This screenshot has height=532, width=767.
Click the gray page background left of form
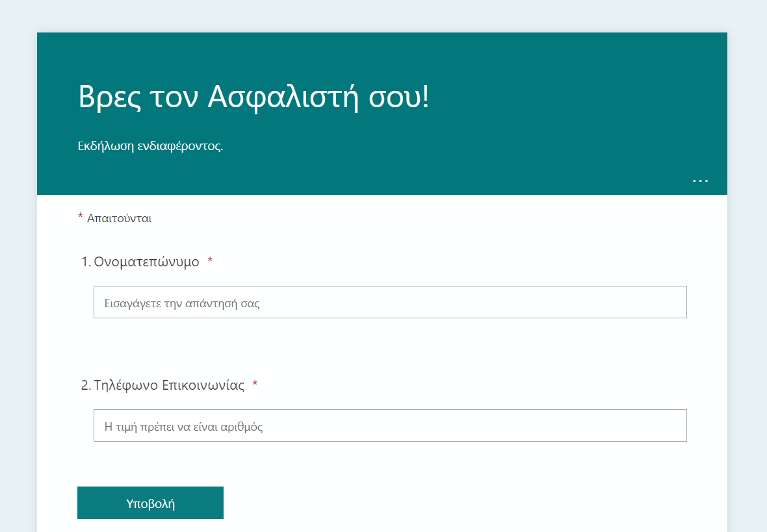[18, 260]
